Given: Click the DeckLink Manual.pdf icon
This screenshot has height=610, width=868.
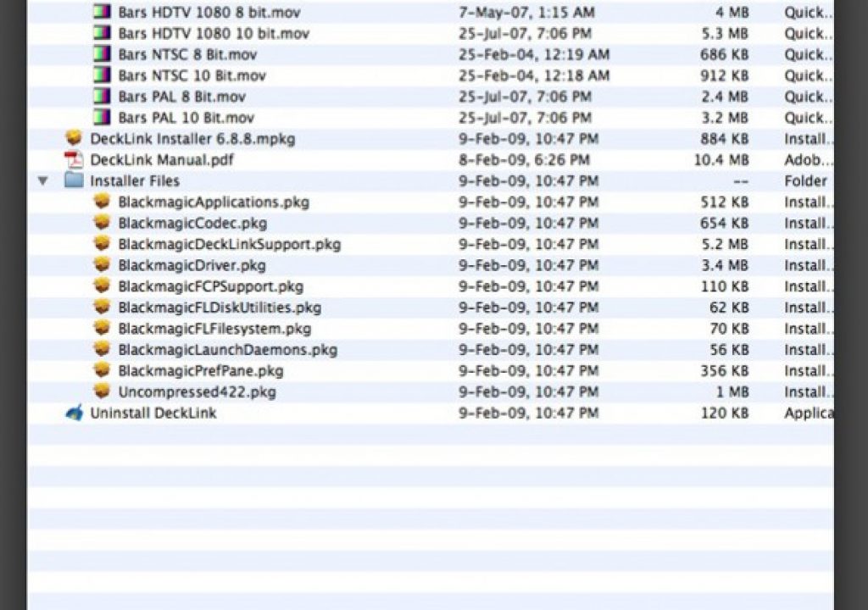Looking at the screenshot, I should pyautogui.click(x=74, y=159).
